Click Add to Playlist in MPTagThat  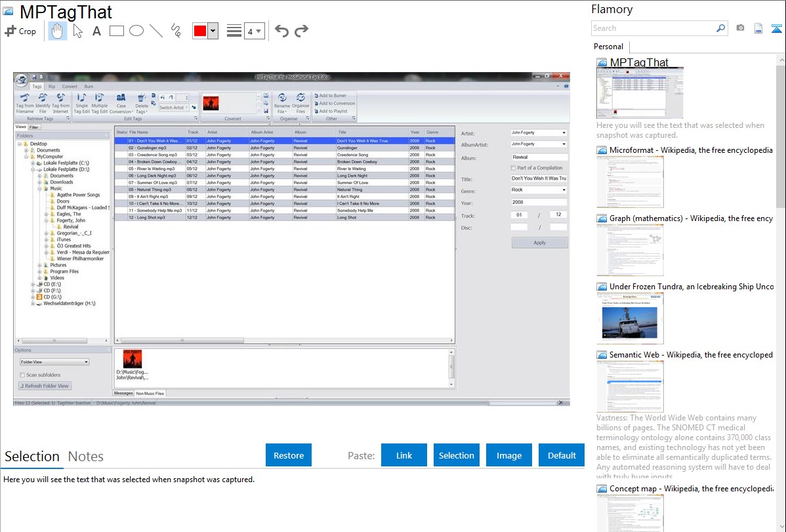[x=331, y=112]
